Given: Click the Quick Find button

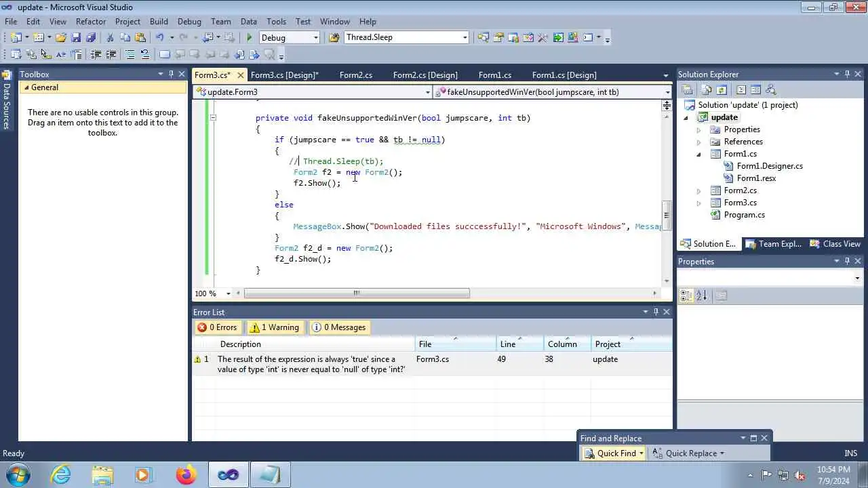Looking at the screenshot, I should pyautogui.click(x=613, y=453).
